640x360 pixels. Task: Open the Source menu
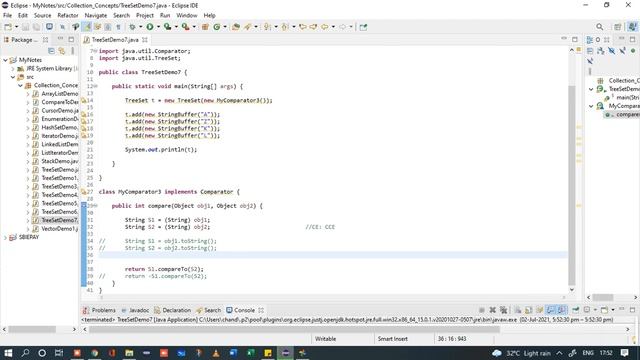[42, 15]
